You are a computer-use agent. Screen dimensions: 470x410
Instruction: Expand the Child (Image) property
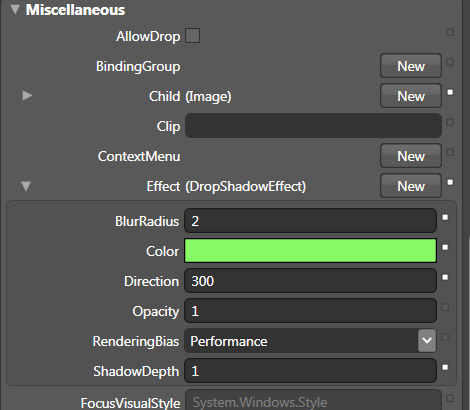click(x=27, y=96)
